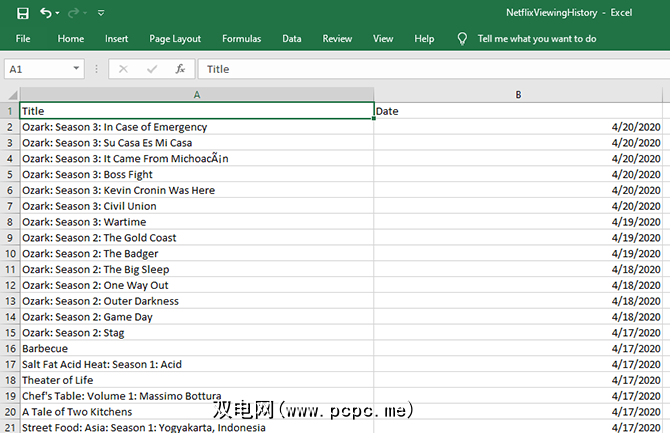
Task: Click the Cancel X icon in formula bar
Action: (123, 69)
